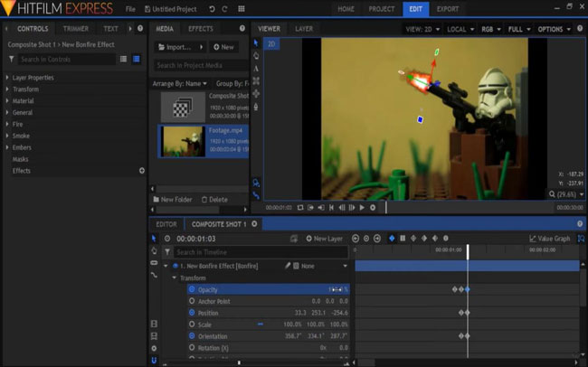588x367 pixels.
Task: Open the EFFECTS panel tab
Action: pyautogui.click(x=201, y=29)
